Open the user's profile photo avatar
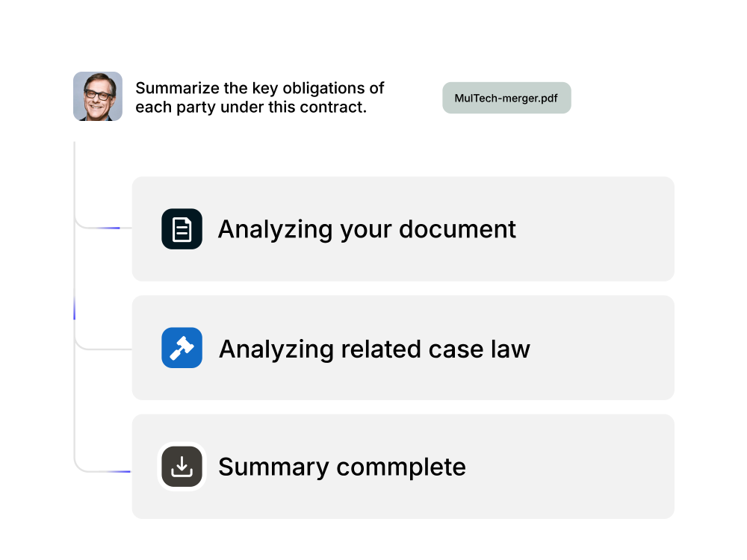 coord(98,96)
